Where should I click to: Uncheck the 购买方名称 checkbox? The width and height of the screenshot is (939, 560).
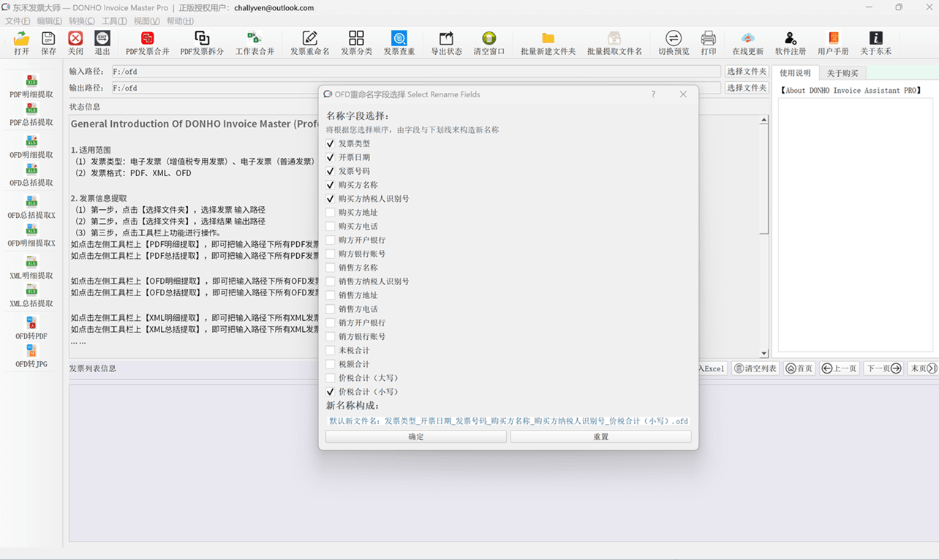[331, 185]
